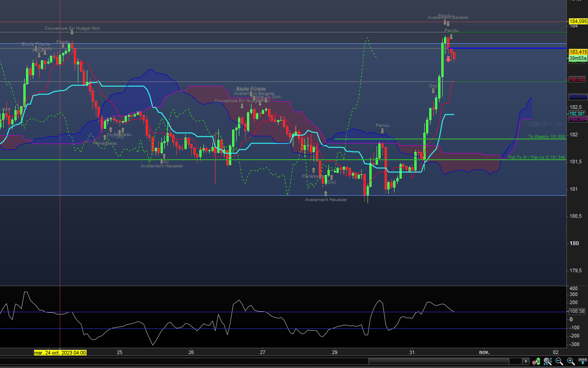
Task: Click arrow under Couverture En Nuage Noir top-left
Action: pyautogui.click(x=72, y=33)
